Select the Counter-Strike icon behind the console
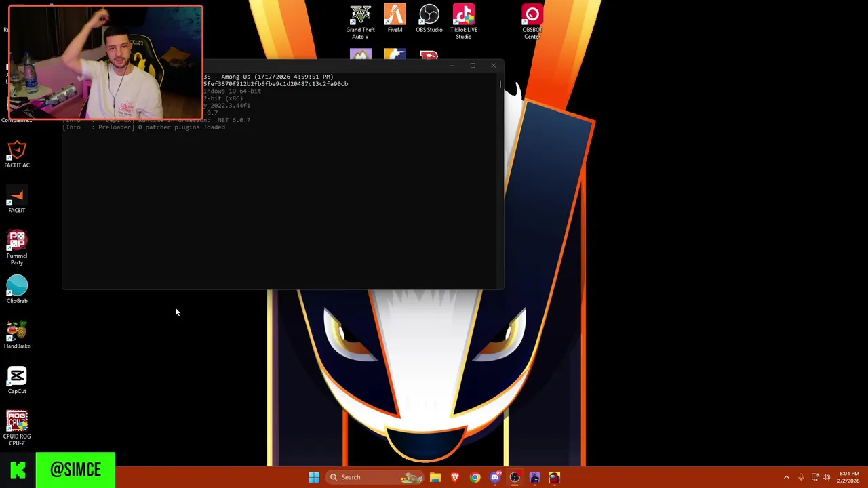 coord(395,55)
